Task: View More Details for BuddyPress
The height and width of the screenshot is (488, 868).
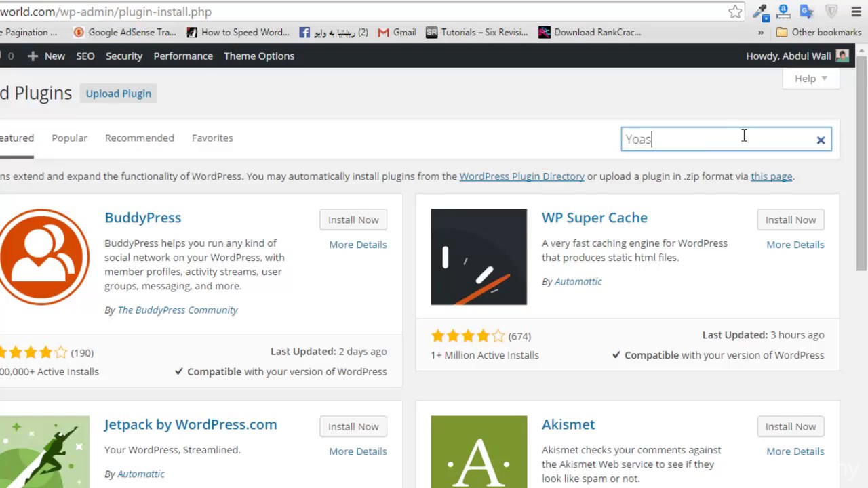Action: (358, 245)
